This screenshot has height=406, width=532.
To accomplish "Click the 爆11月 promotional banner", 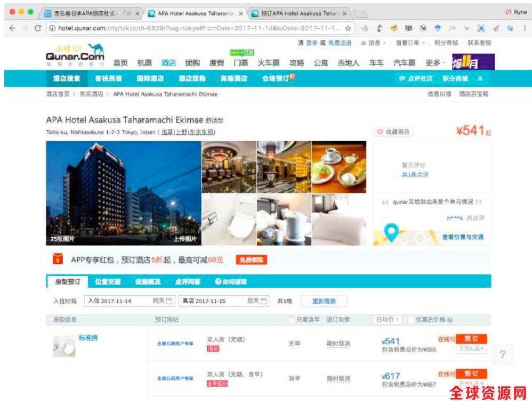I will coord(473,62).
